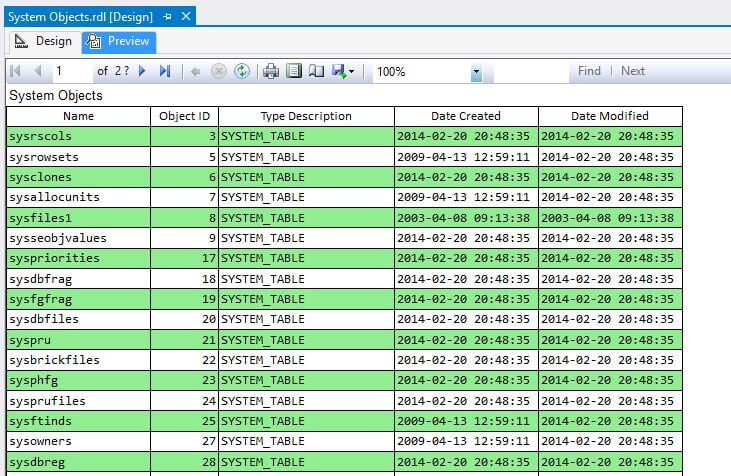Click the export save icon
Screen dimensions: 731x476
click(x=339, y=71)
